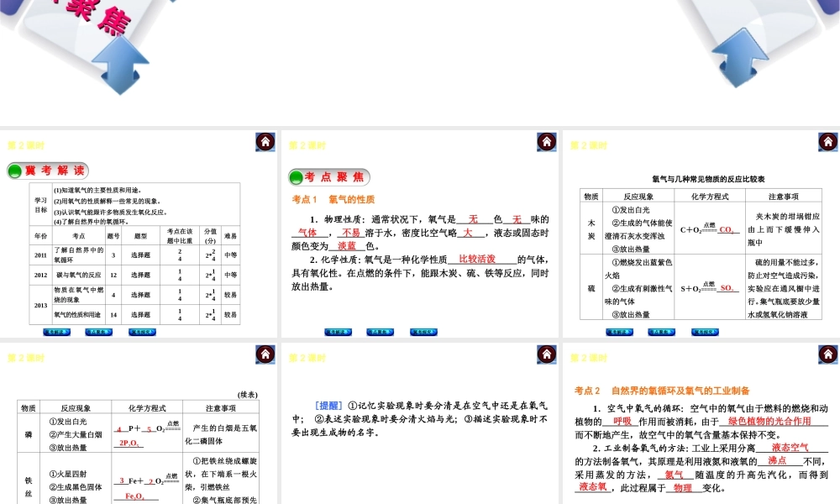Viewport: 840px width, 504px height.
Task: Click the red answer 氮气
Action: [x=674, y=474]
